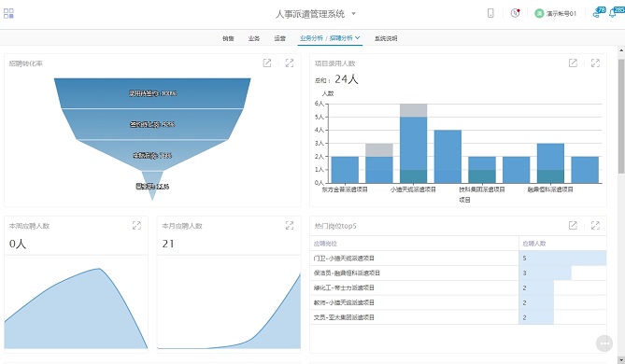Expand the 招聘分析 chevron in nav
The image size is (625, 364).
click(358, 38)
